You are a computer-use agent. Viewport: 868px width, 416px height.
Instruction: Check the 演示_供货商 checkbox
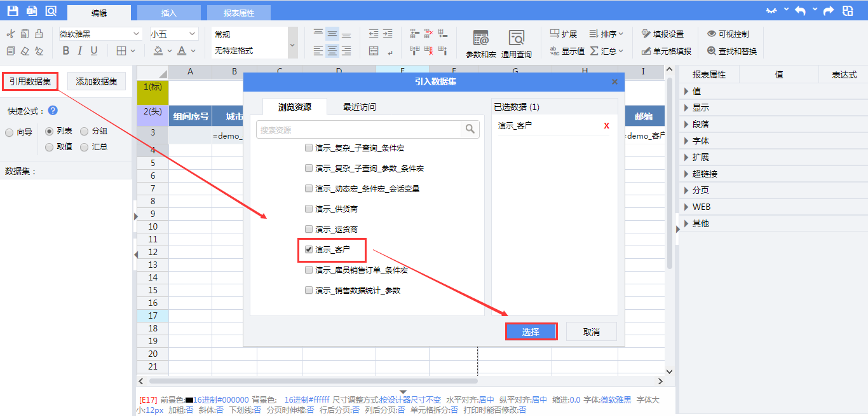point(309,209)
